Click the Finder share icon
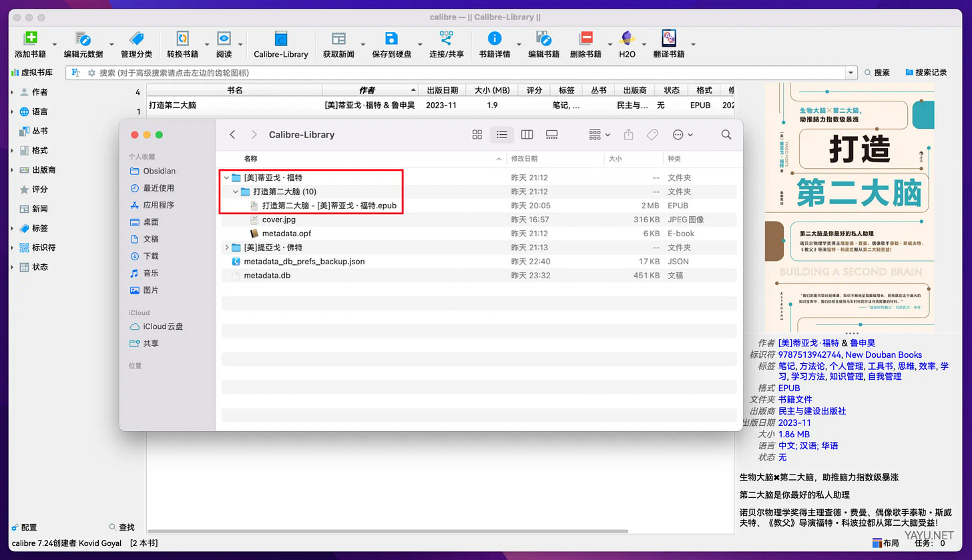Screen dimensions: 972x560 [628, 135]
